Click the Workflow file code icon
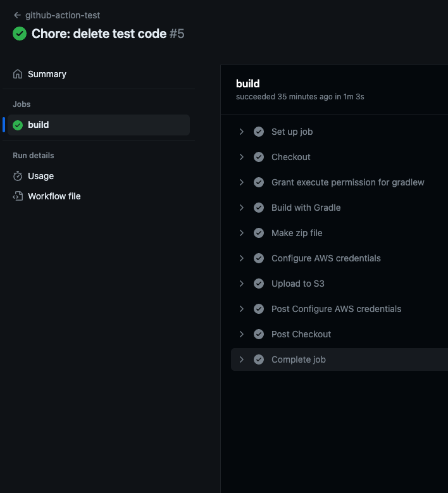This screenshot has height=493, width=448. [18, 196]
